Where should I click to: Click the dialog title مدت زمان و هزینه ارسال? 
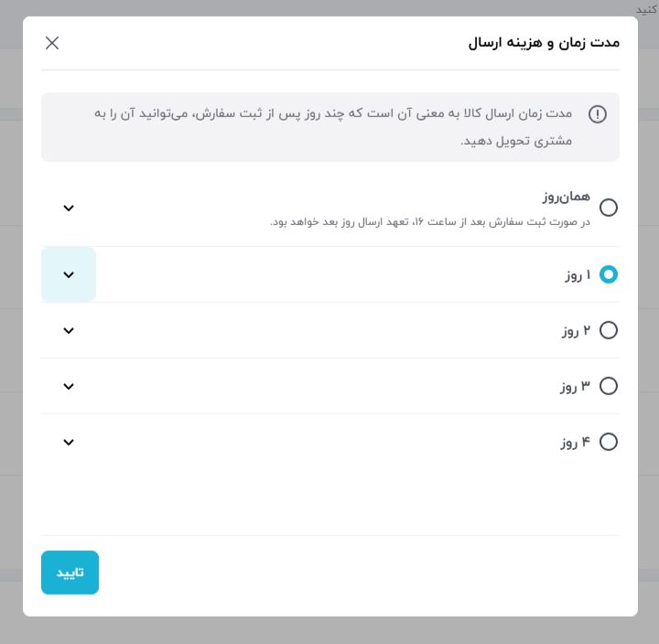tap(544, 43)
